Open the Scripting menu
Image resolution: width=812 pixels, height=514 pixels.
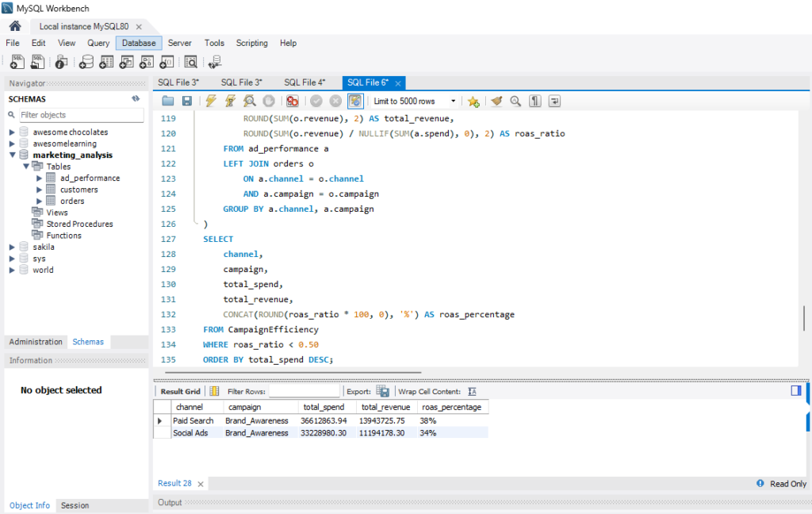[251, 43]
